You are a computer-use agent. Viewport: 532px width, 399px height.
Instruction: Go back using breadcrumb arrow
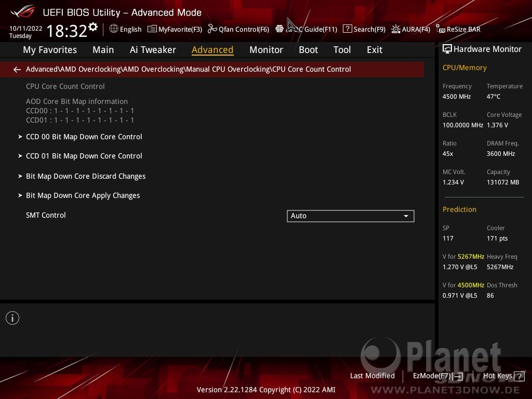click(17, 70)
